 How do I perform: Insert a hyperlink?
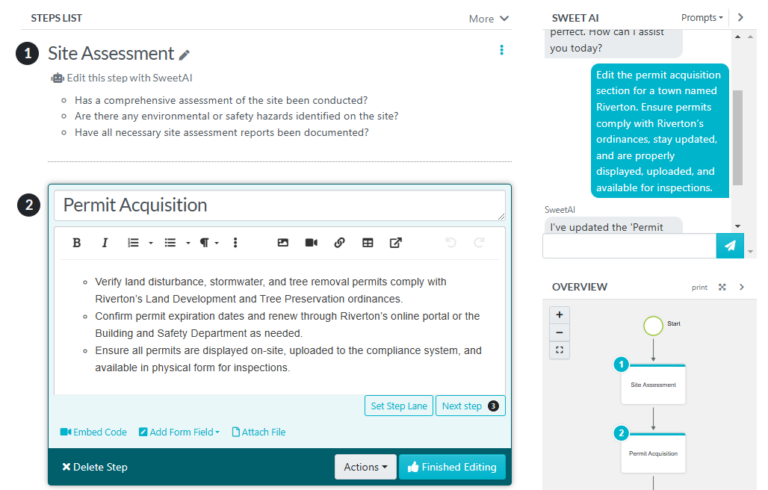pyautogui.click(x=339, y=243)
